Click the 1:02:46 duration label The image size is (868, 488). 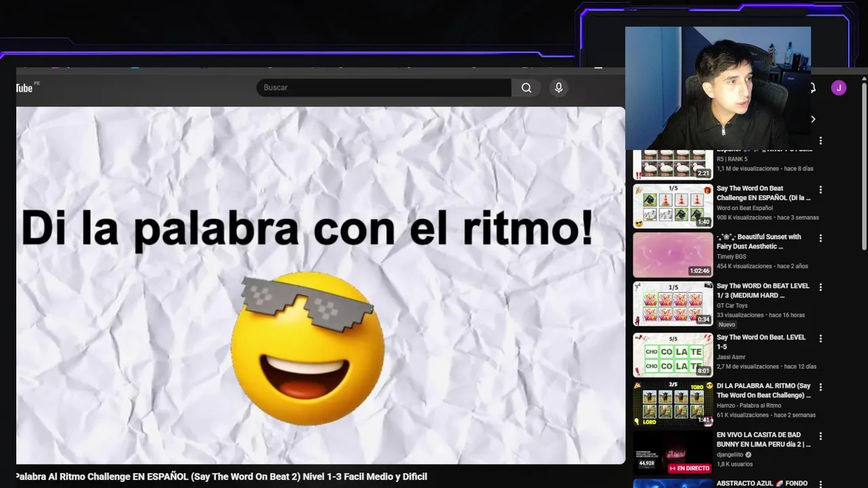click(x=699, y=271)
